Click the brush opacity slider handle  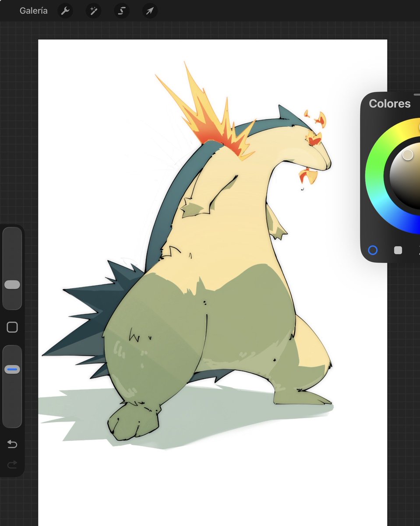click(x=12, y=370)
